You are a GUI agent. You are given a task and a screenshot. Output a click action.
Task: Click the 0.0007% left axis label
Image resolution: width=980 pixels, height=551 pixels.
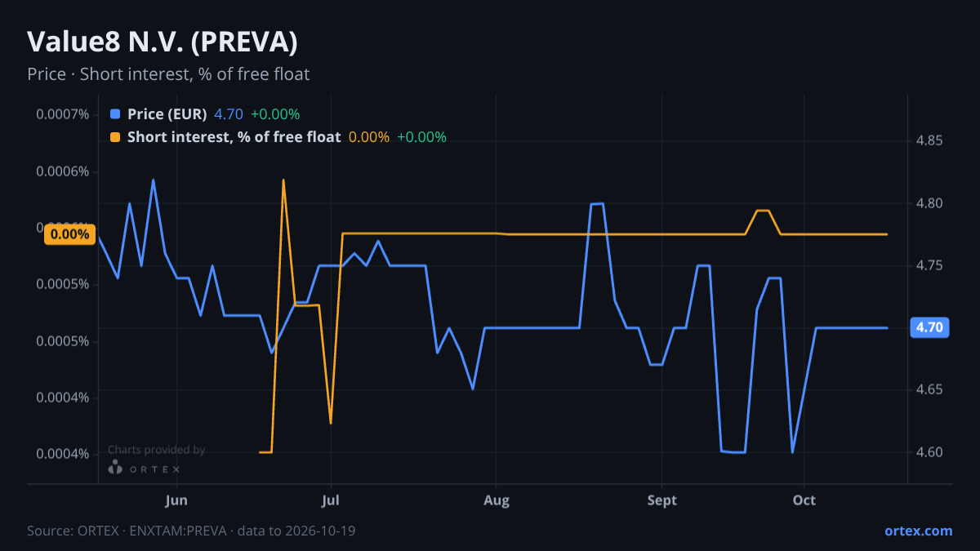(62, 113)
